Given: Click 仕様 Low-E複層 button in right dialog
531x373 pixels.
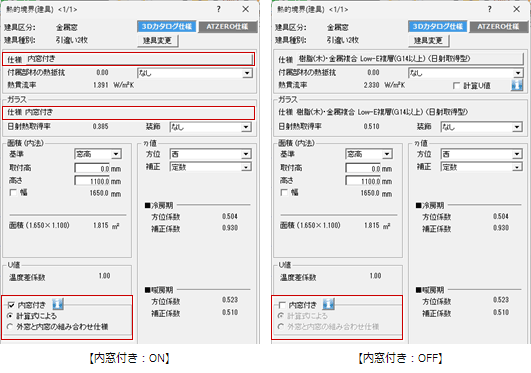Looking at the screenshot, I should click(410, 59).
